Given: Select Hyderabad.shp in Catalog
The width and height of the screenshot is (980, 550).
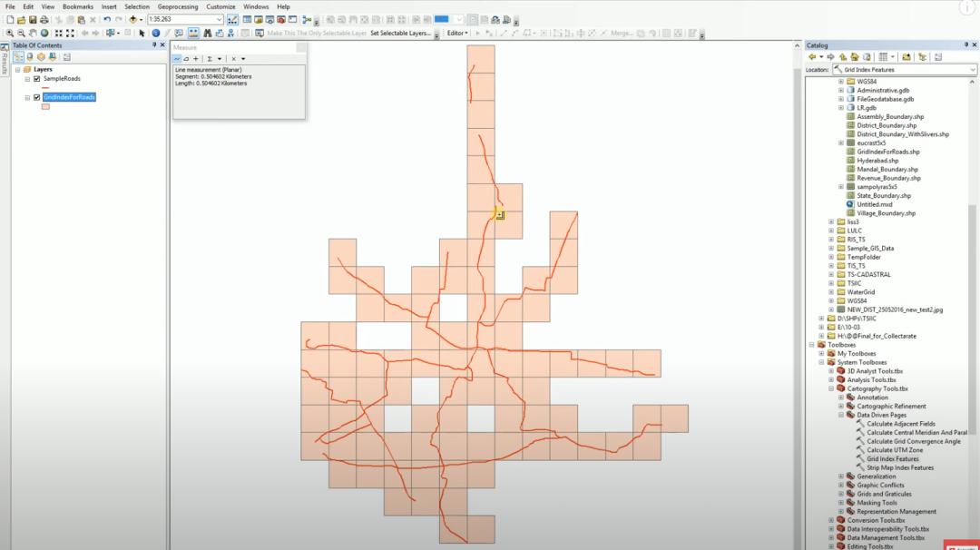Looking at the screenshot, I should (x=877, y=161).
